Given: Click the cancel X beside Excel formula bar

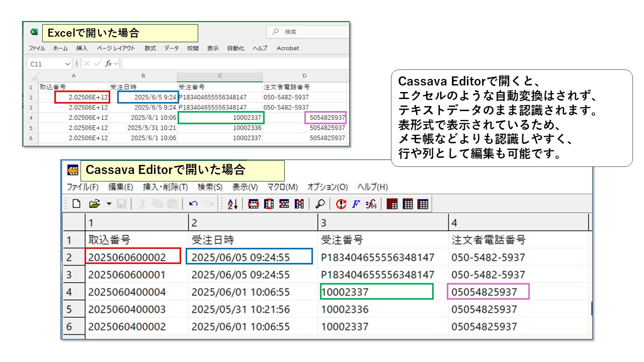Looking at the screenshot, I should tap(87, 64).
